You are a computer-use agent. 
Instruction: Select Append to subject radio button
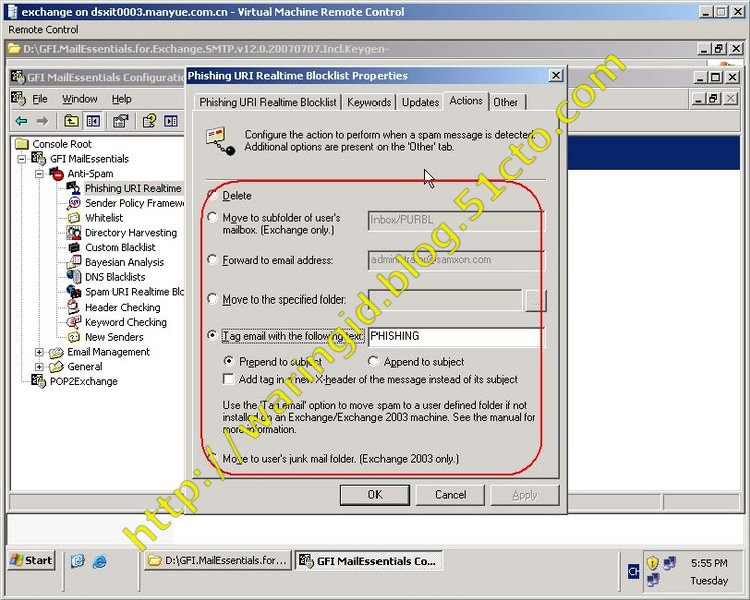pos(374,362)
